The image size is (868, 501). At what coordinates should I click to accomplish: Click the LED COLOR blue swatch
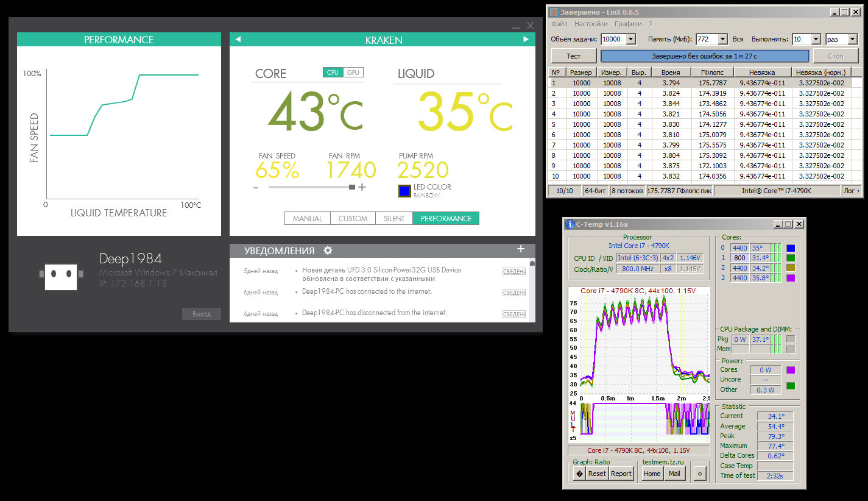[x=404, y=191]
